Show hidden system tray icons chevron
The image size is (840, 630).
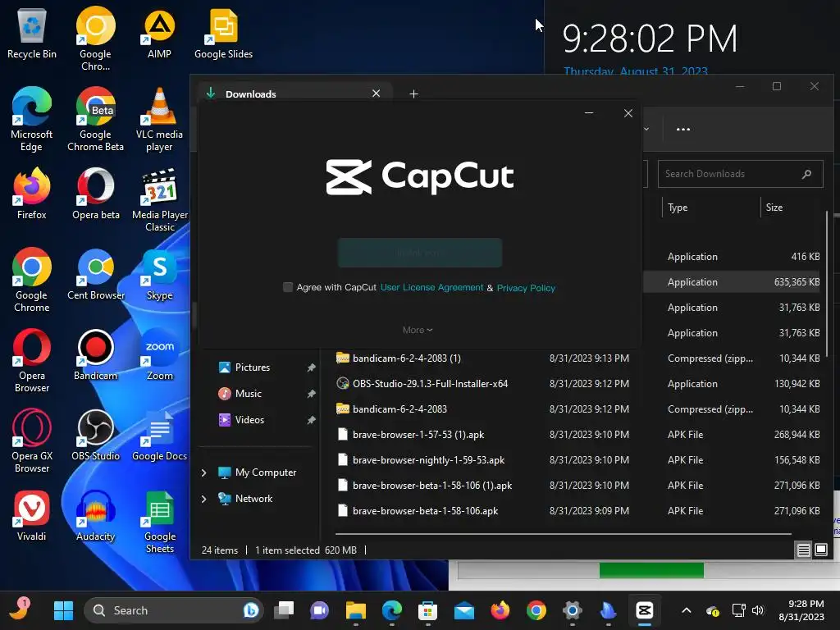(x=687, y=610)
